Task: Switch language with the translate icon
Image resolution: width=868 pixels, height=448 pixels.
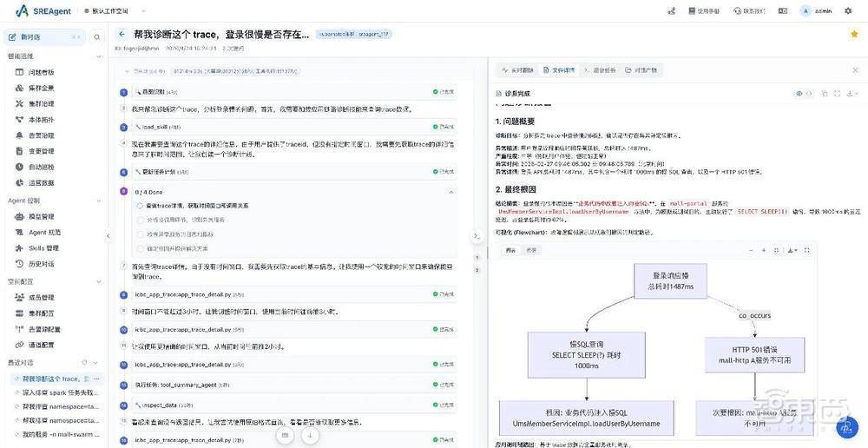Action: pyautogui.click(x=783, y=10)
